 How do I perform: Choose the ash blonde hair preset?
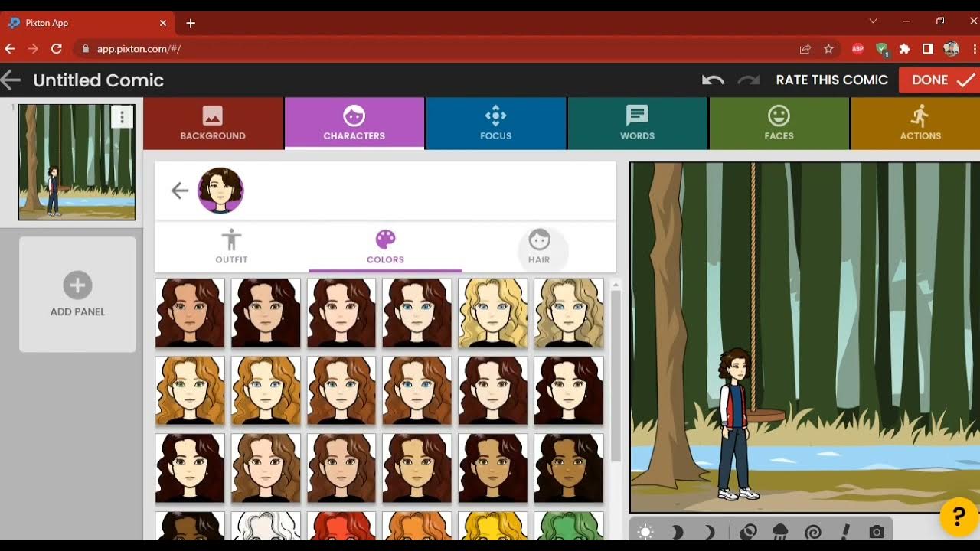coord(569,313)
